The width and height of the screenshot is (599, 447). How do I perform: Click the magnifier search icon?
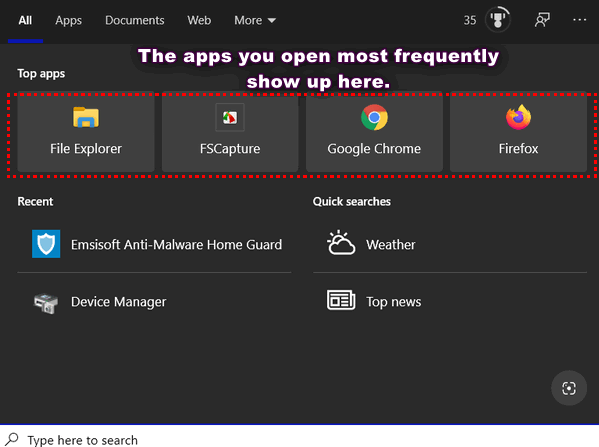[x=12, y=439]
